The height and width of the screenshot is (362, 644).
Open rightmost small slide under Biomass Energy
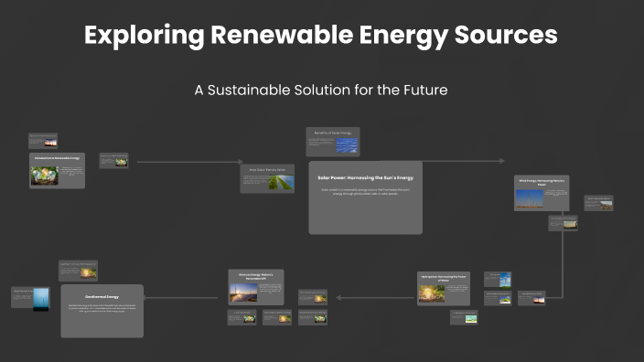313,317
